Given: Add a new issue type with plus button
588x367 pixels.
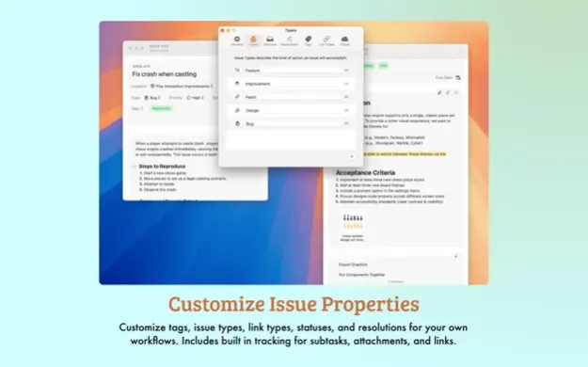Looking at the screenshot, I should (351, 157).
